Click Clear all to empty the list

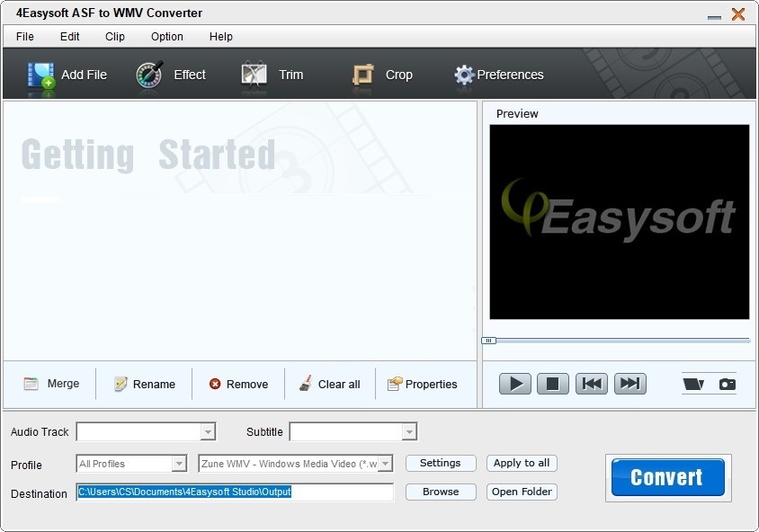click(x=330, y=384)
